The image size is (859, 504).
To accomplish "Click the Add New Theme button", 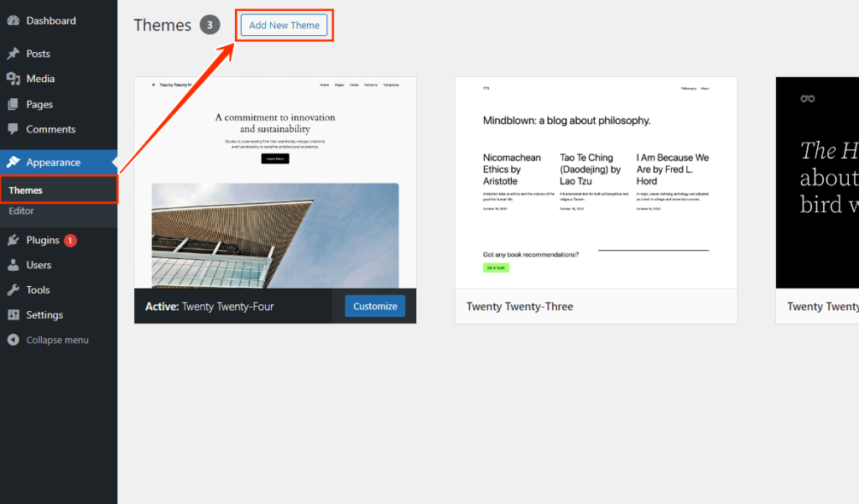I will pyautogui.click(x=284, y=25).
